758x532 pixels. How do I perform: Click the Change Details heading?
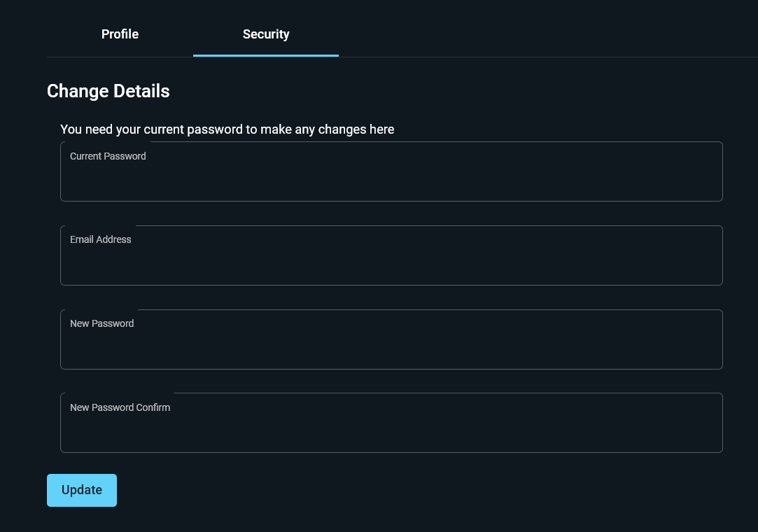[108, 91]
